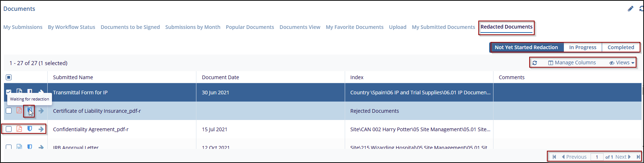Switch to the Completed redaction filter
The image size is (644, 163).
(621, 47)
